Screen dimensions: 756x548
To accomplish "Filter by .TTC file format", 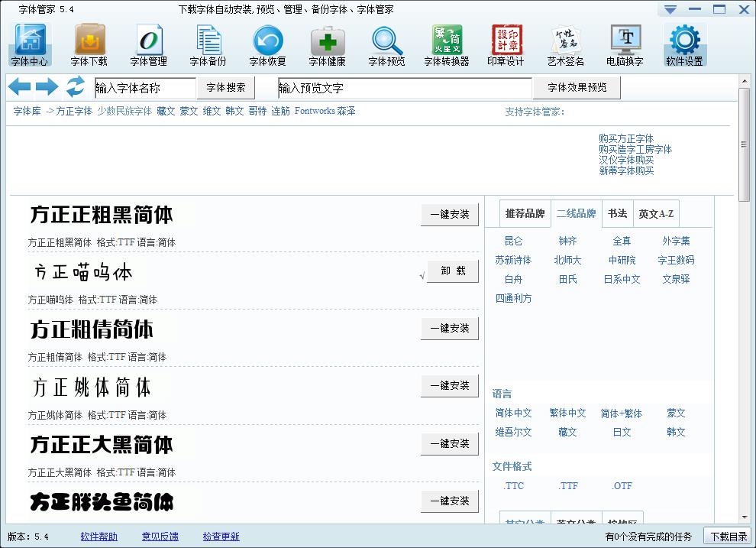I will tap(513, 486).
